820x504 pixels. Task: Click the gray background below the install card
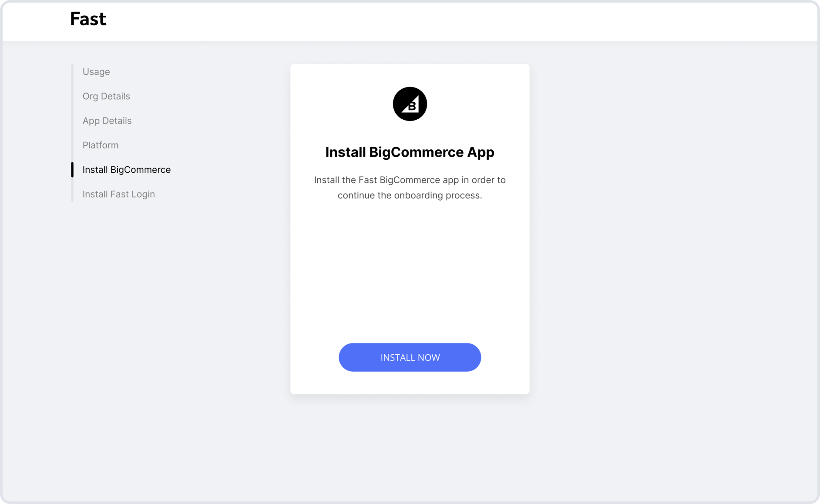click(410, 448)
